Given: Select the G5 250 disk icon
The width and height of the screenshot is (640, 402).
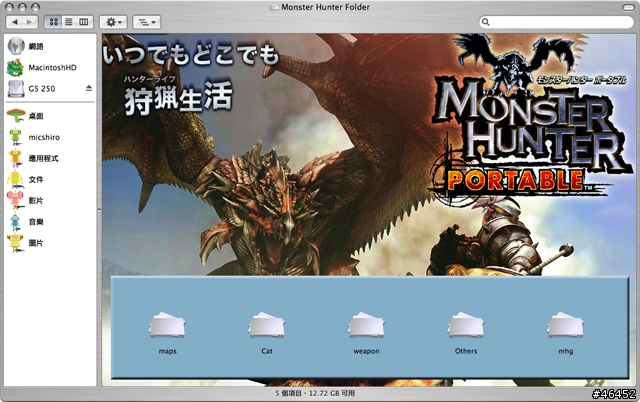Looking at the screenshot, I should coord(16,89).
